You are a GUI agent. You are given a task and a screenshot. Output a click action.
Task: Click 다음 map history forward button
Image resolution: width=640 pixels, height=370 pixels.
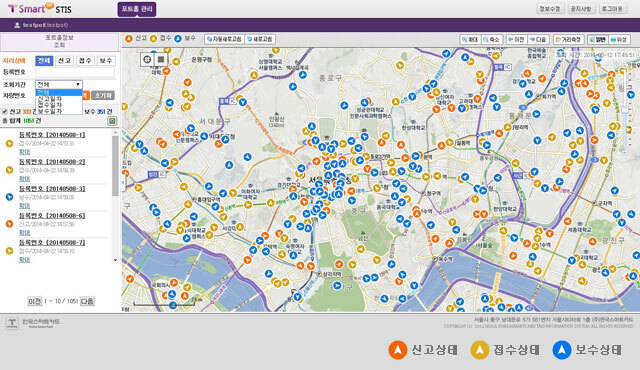tap(538, 40)
